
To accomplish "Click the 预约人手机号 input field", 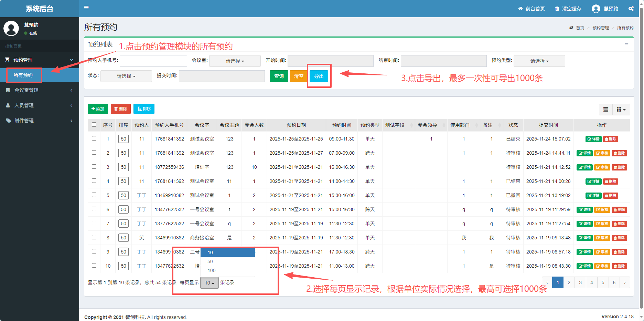I will (x=153, y=61).
